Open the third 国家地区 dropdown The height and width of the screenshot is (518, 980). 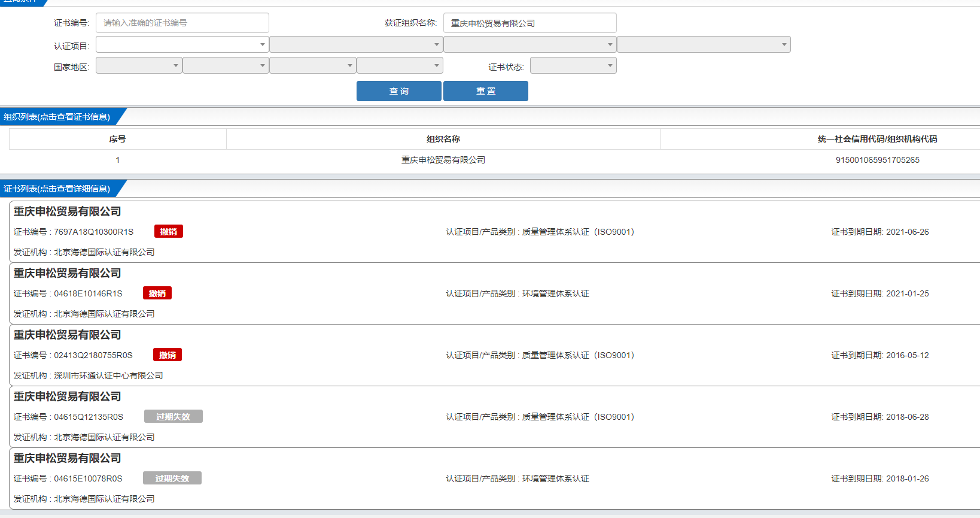(313, 65)
